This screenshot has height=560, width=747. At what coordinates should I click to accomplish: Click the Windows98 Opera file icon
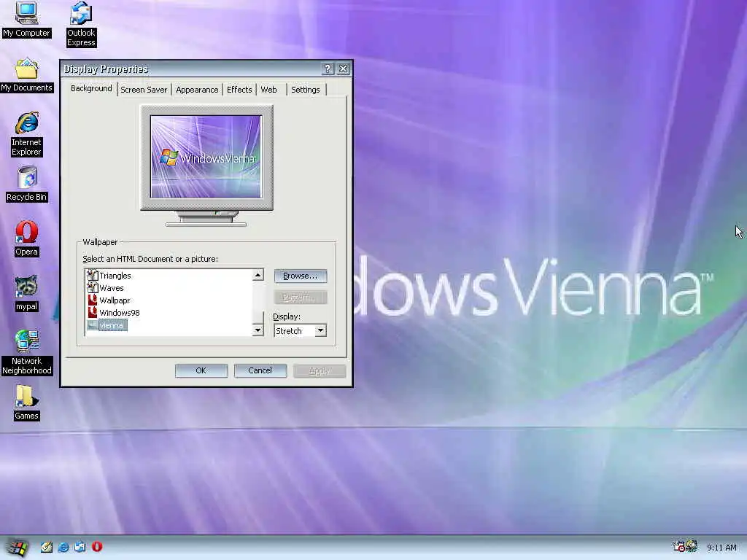93,312
